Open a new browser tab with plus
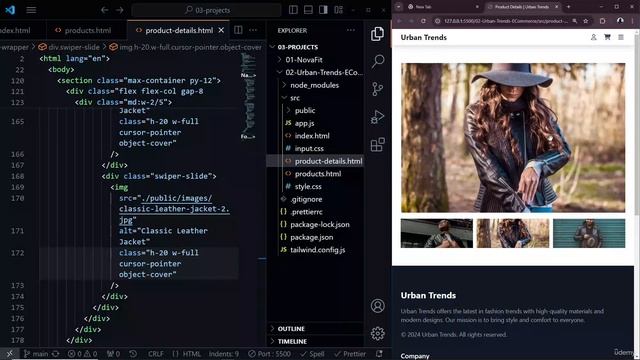Viewport: 640px width, 360px height. pyautogui.click(x=568, y=7)
